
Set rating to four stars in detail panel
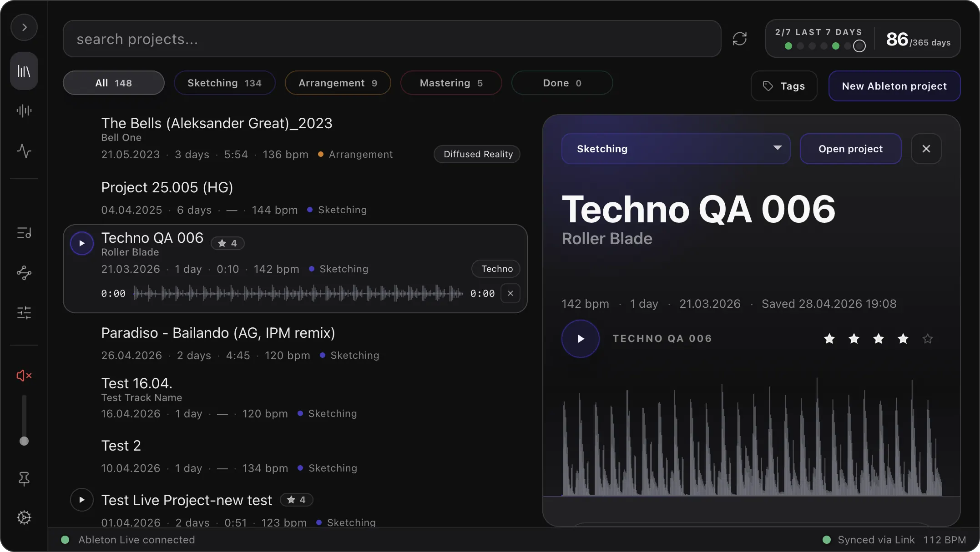tap(903, 339)
